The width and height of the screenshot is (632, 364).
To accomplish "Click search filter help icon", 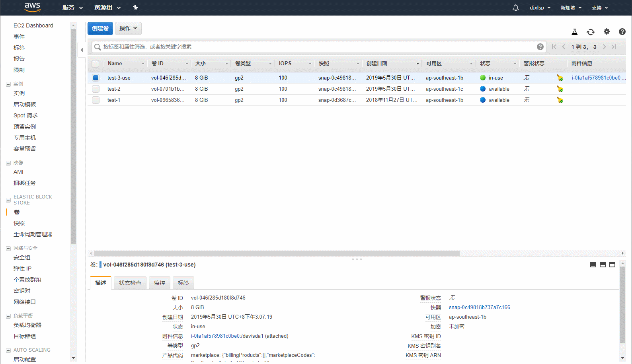I will [x=540, y=47].
